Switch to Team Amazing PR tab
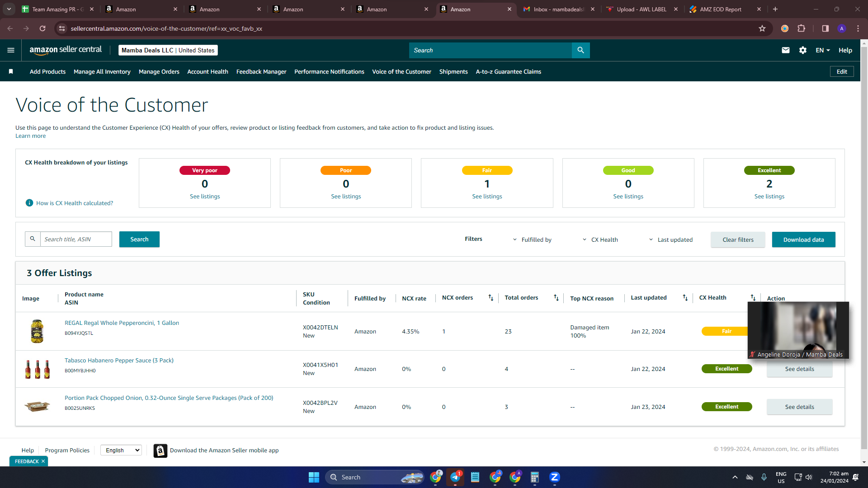868x488 pixels. (x=58, y=9)
